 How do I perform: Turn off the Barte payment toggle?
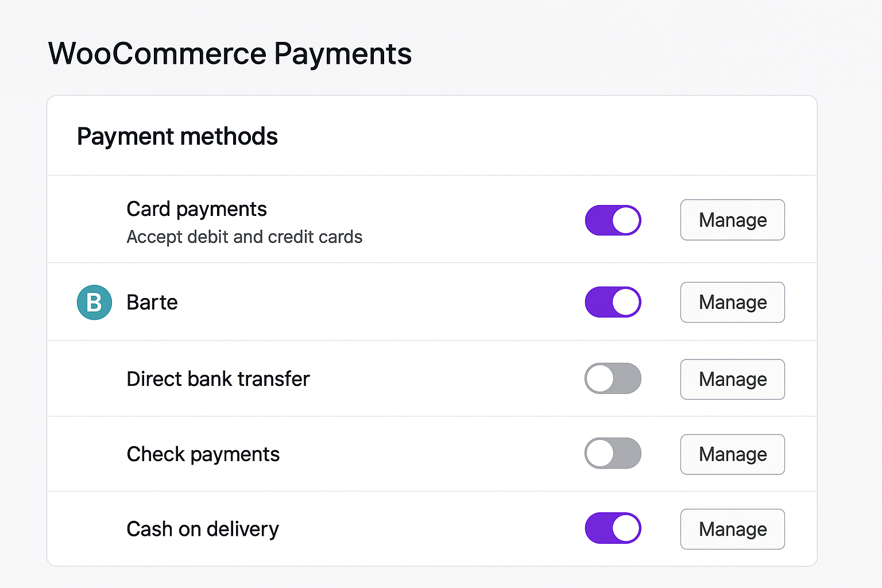tap(613, 302)
